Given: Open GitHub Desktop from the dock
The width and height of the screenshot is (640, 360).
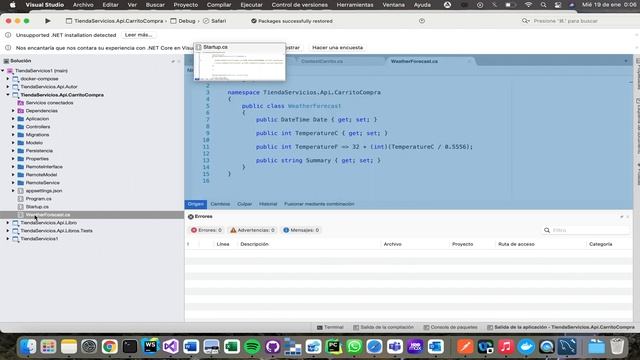Looking at the screenshot, I should click(x=273, y=347).
